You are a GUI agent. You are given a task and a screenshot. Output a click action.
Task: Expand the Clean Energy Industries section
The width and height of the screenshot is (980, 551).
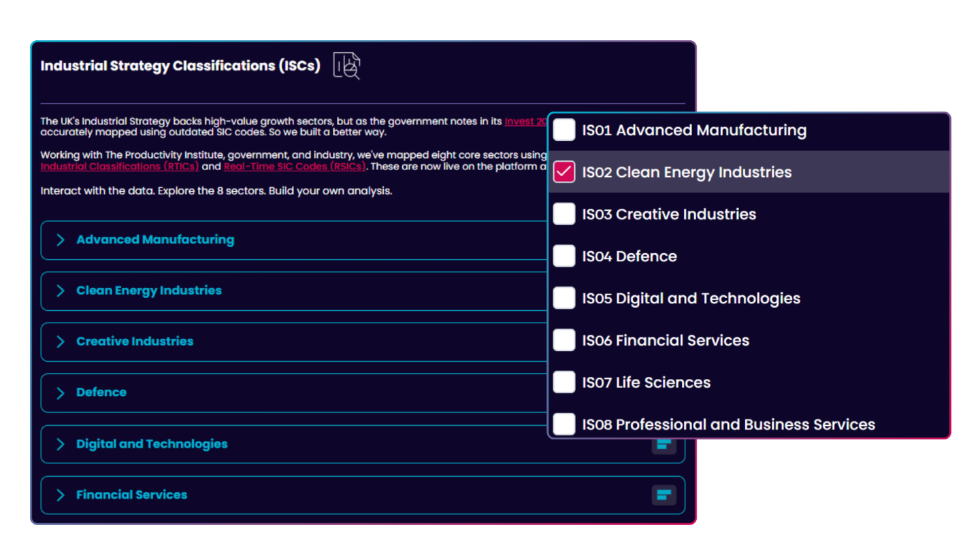click(149, 290)
